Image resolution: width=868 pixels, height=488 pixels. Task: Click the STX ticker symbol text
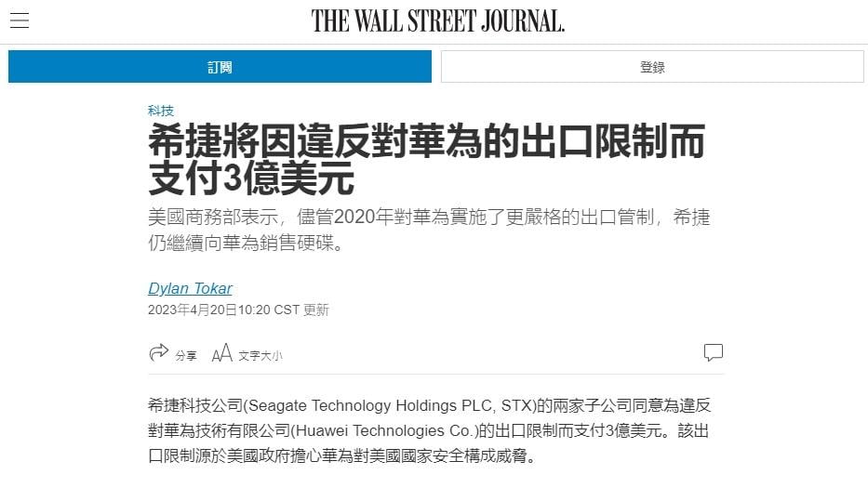coord(516,405)
